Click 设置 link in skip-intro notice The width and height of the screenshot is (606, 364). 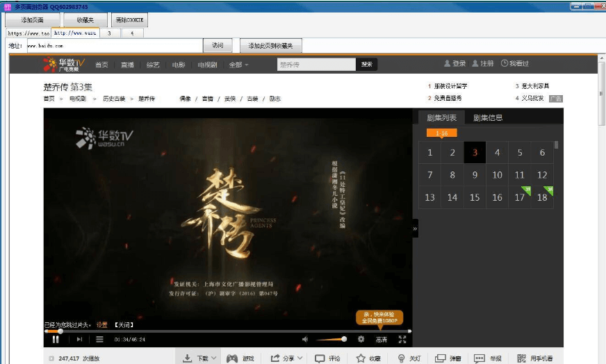[102, 324]
